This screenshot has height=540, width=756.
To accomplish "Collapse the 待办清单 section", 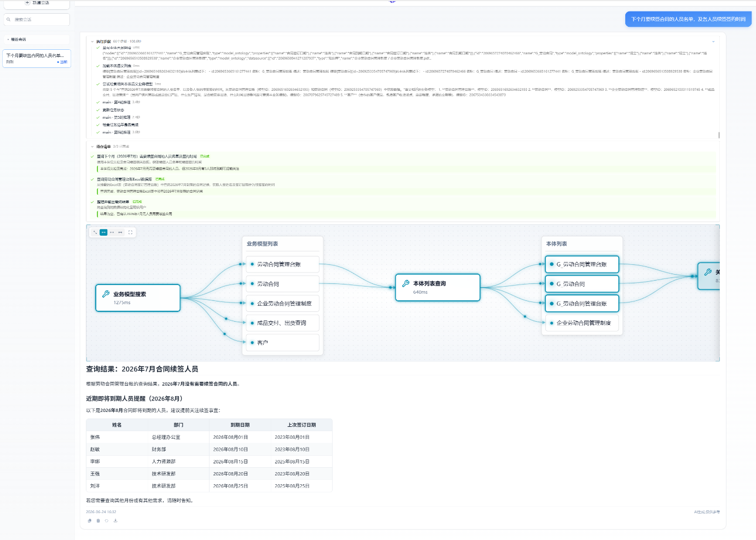I will click(x=92, y=147).
